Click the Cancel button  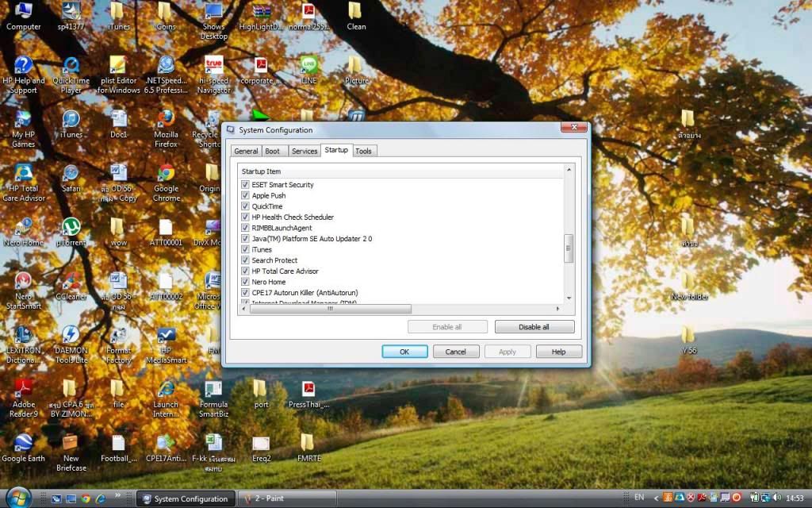click(x=456, y=352)
